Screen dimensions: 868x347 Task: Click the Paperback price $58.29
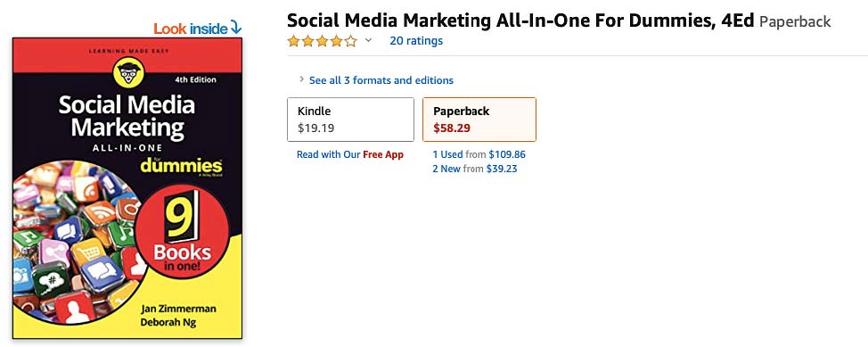tap(452, 128)
